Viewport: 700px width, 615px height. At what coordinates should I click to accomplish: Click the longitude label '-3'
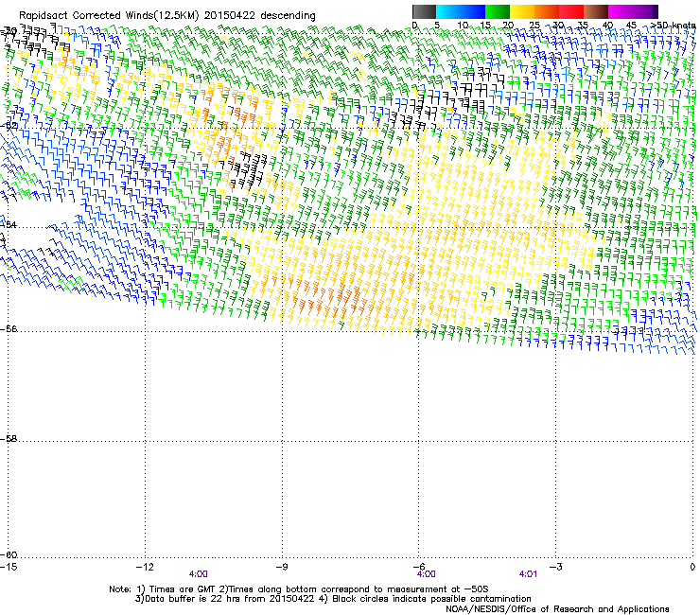tap(556, 567)
